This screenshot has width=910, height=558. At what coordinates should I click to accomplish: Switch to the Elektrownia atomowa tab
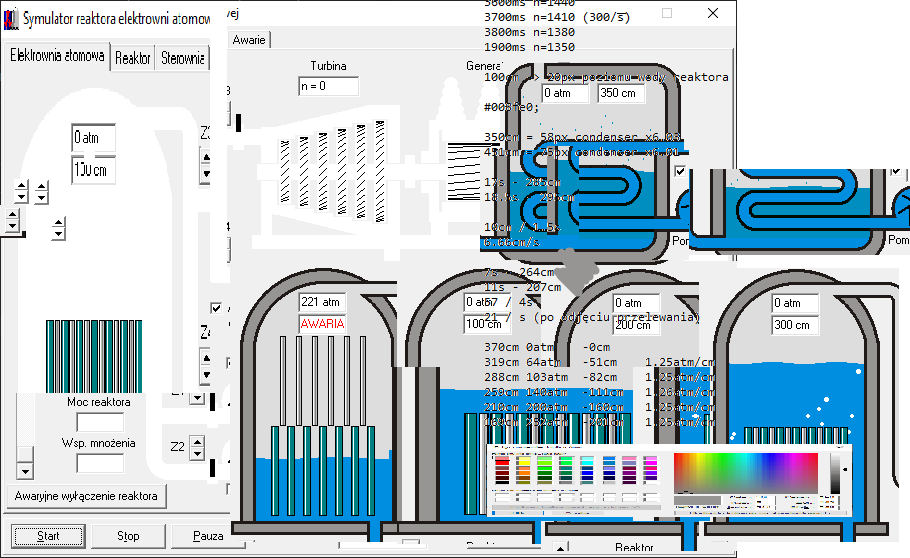tap(56, 57)
